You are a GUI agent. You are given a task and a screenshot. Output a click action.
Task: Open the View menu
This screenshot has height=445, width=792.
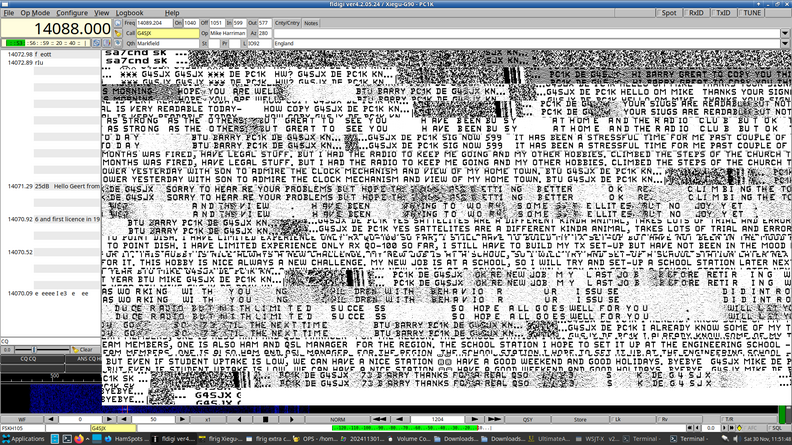[x=102, y=13]
